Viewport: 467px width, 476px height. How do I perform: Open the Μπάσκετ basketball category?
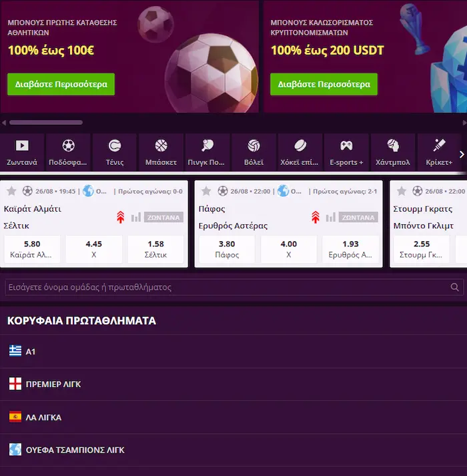pos(161,152)
